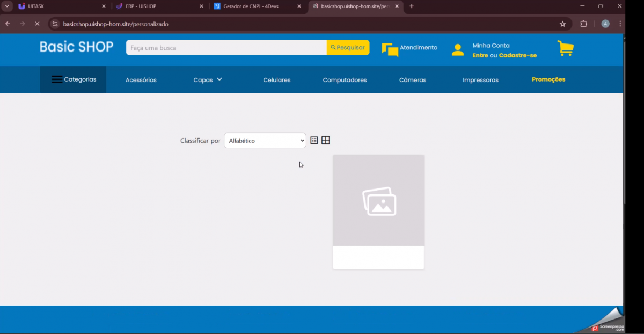This screenshot has width=644, height=334.
Task: Click the Faça uma busca search field
Action: [226, 48]
